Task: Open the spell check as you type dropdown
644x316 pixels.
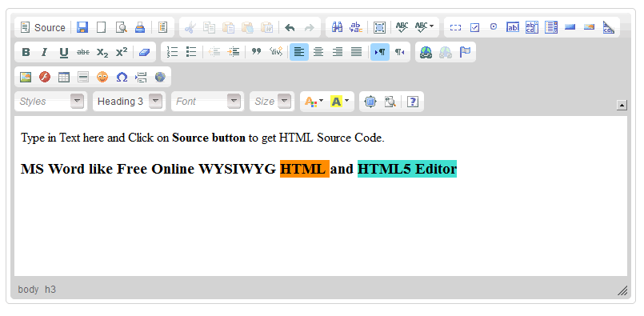Action: tap(424, 27)
